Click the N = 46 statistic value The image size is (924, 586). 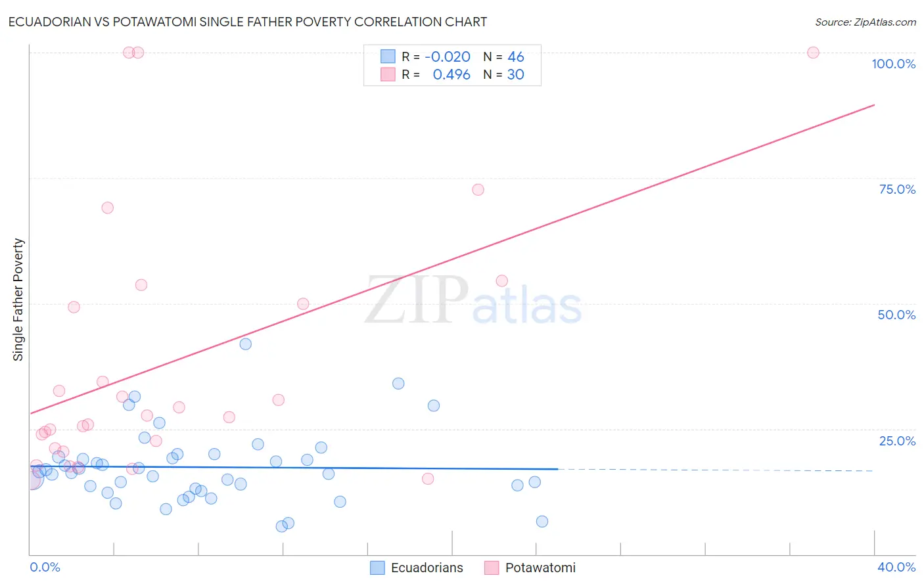click(503, 56)
